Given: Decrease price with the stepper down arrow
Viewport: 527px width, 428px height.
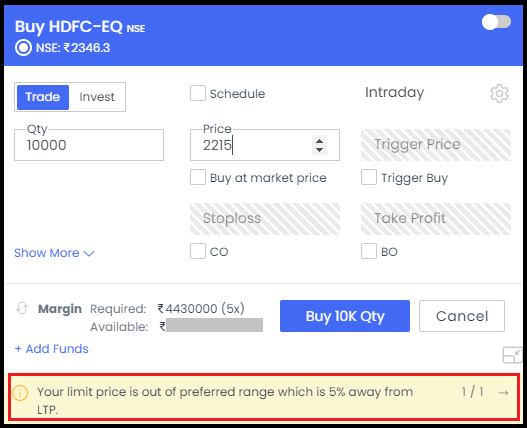Looking at the screenshot, I should [x=319, y=149].
